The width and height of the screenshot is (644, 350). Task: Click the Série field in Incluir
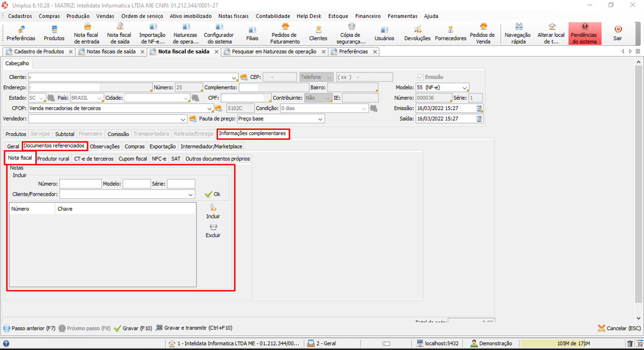point(181,184)
